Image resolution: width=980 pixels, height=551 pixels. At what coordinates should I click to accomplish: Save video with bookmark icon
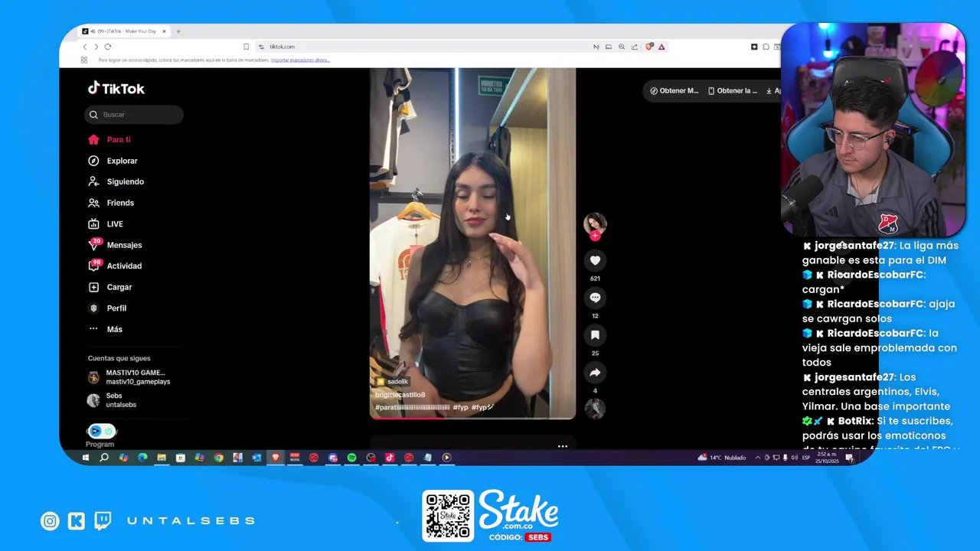click(595, 335)
